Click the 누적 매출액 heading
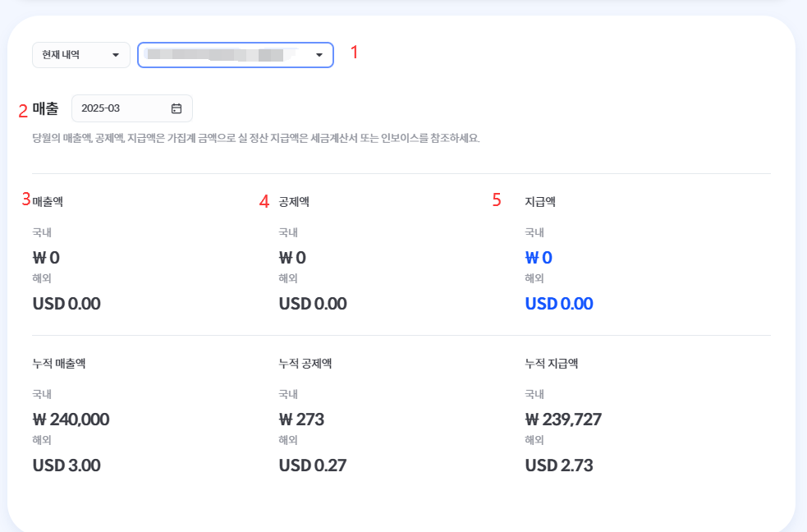Image resolution: width=807 pixels, height=532 pixels. tap(59, 364)
